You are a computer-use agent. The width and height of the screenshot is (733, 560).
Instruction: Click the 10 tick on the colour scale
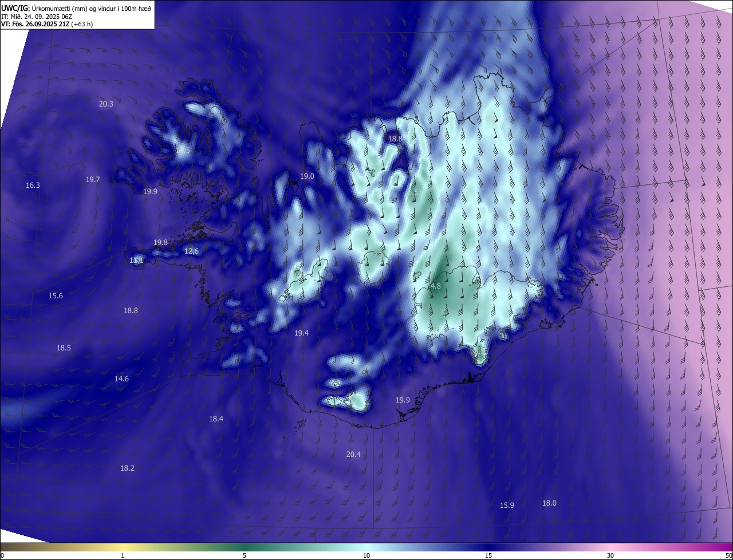click(366, 556)
